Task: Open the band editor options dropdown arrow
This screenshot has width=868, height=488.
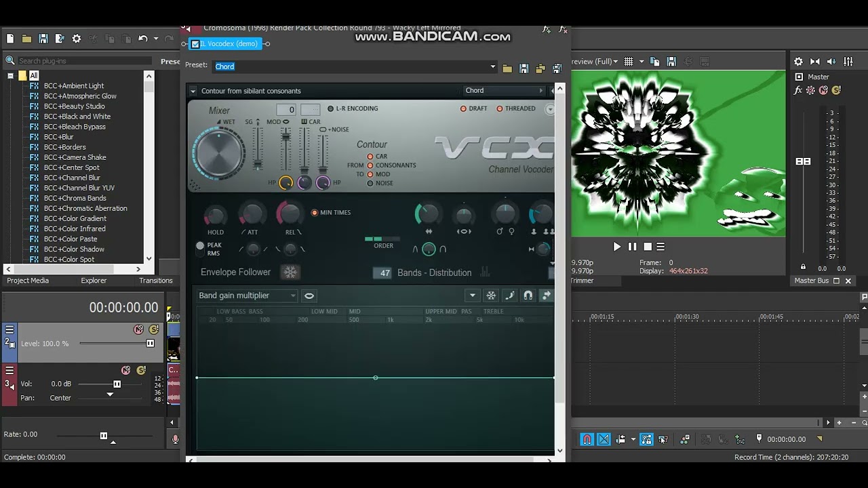Action: tap(472, 296)
